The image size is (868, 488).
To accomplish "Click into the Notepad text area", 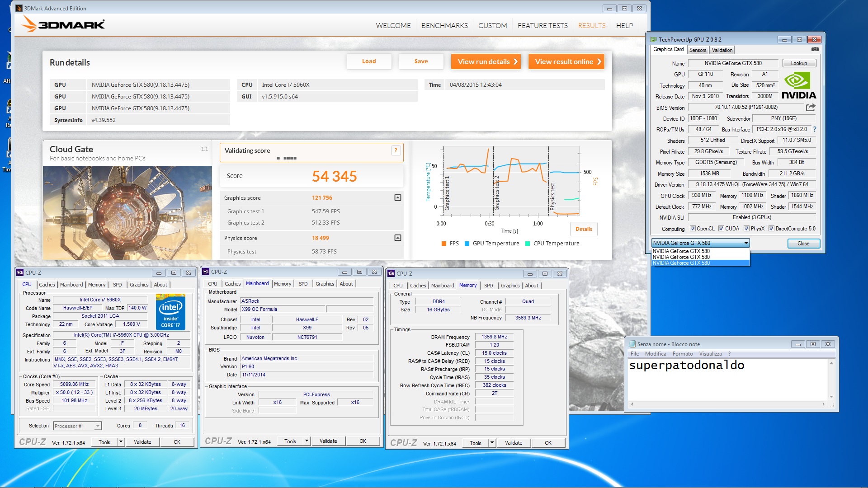I will tap(727, 380).
